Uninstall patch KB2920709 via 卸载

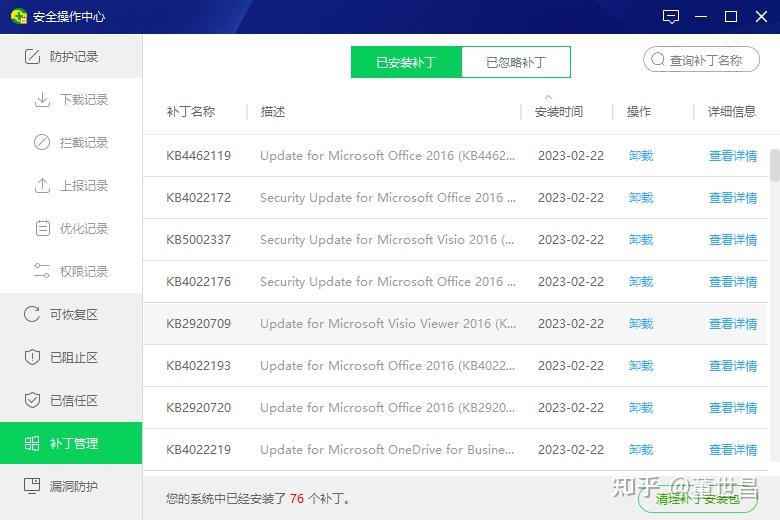pyautogui.click(x=641, y=323)
